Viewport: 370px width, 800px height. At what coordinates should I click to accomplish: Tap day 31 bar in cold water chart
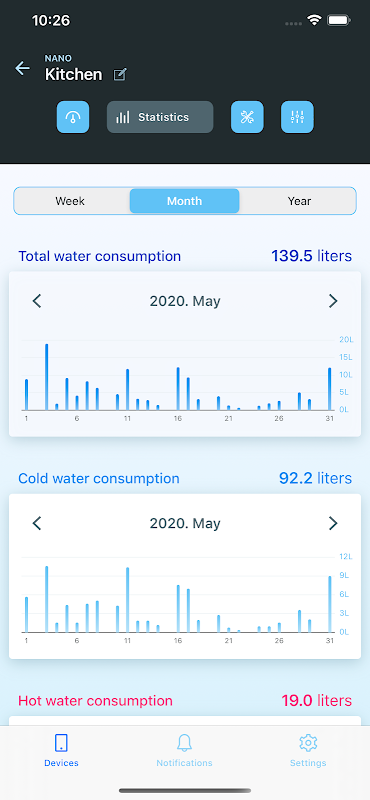click(330, 604)
